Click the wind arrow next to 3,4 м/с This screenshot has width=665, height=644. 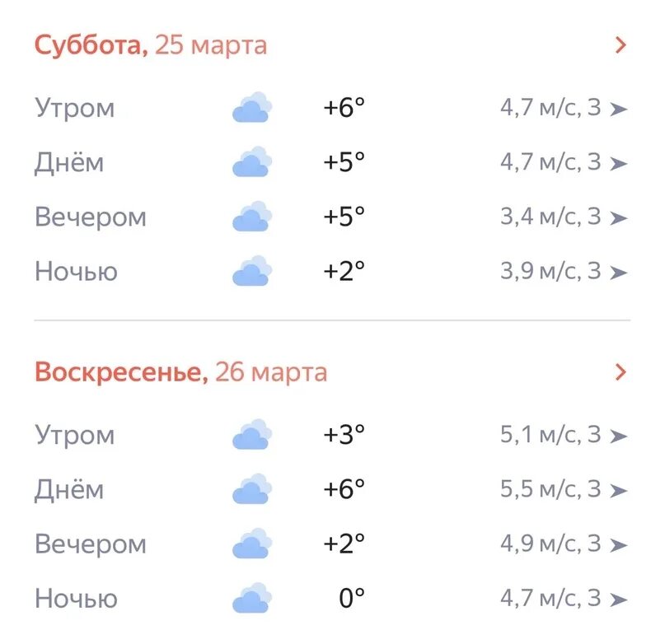[x=618, y=218]
